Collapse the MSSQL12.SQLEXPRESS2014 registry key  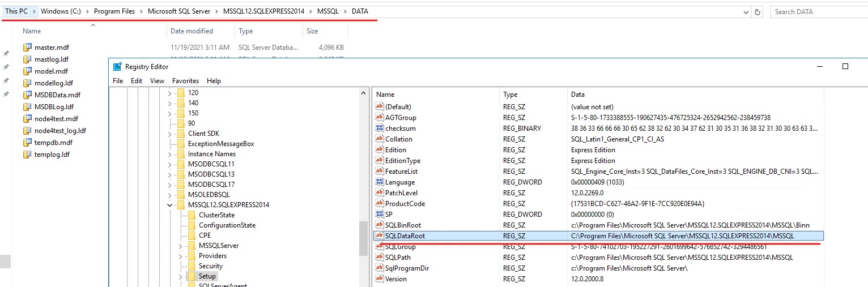[x=169, y=205]
